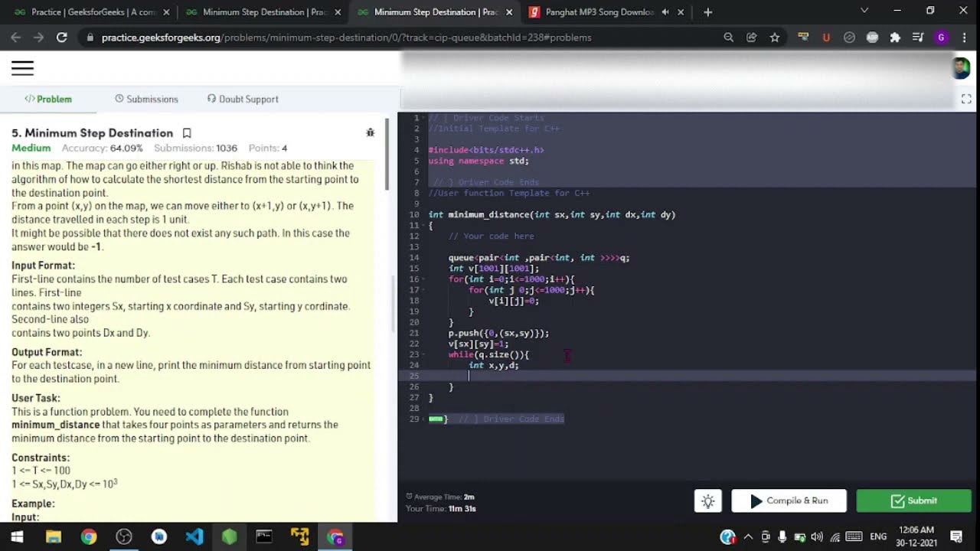Click the address bar URL
The height and width of the screenshot is (551, 980).
coord(346,37)
